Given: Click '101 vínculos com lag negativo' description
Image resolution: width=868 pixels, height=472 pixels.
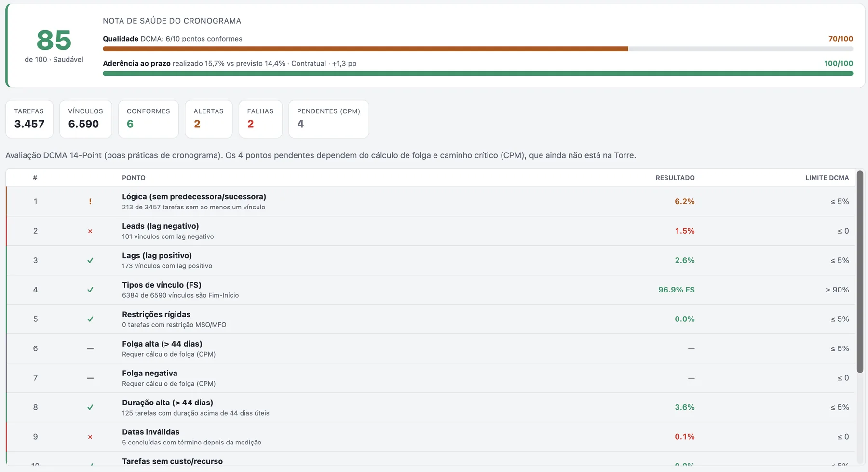Looking at the screenshot, I should [168, 236].
